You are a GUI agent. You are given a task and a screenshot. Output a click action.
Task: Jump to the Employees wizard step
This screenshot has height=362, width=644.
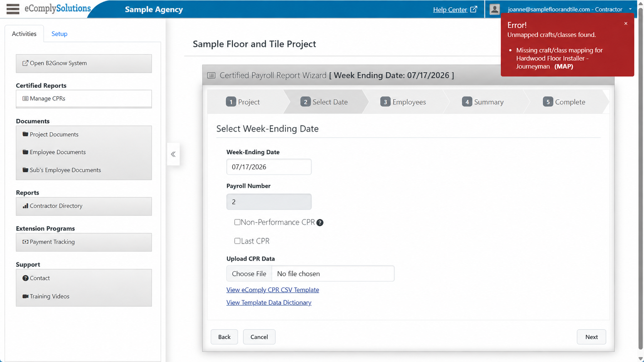[x=403, y=102]
